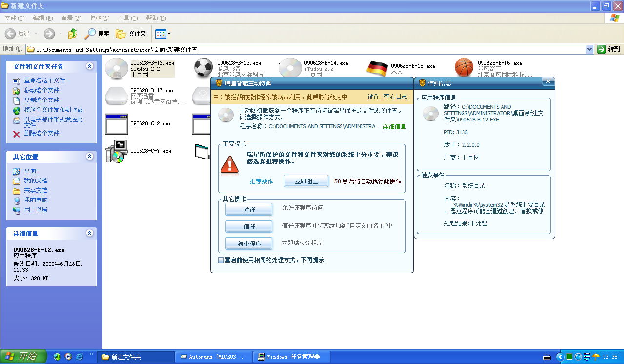
Task: Go up one folder level icon
Action: tap(73, 34)
